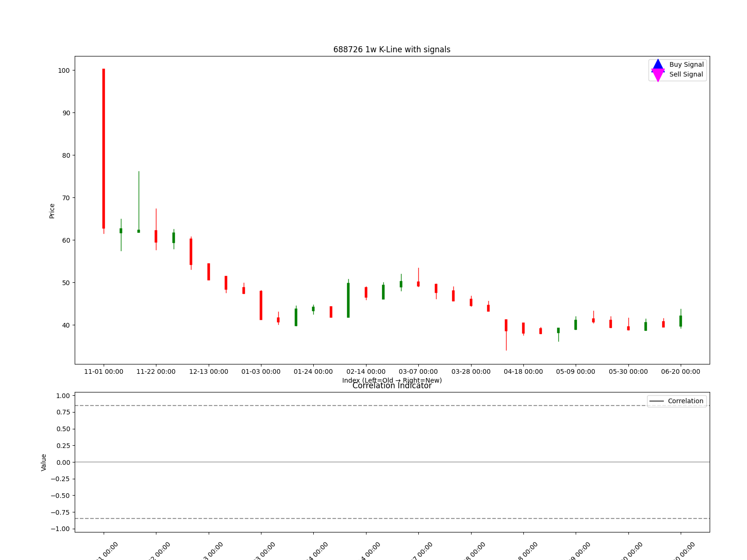Click the price axis tick label '70'

66,198
